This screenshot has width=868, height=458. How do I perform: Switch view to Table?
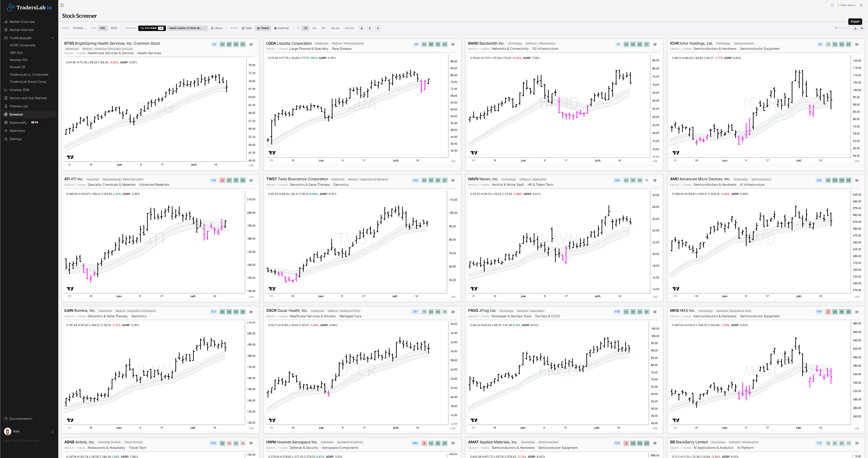tap(247, 28)
